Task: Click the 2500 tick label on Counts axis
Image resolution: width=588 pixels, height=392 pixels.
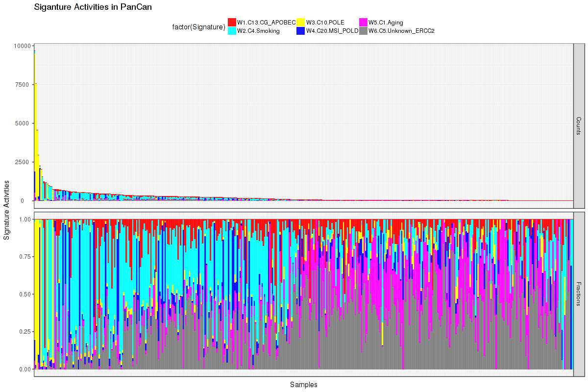Action: pos(23,162)
